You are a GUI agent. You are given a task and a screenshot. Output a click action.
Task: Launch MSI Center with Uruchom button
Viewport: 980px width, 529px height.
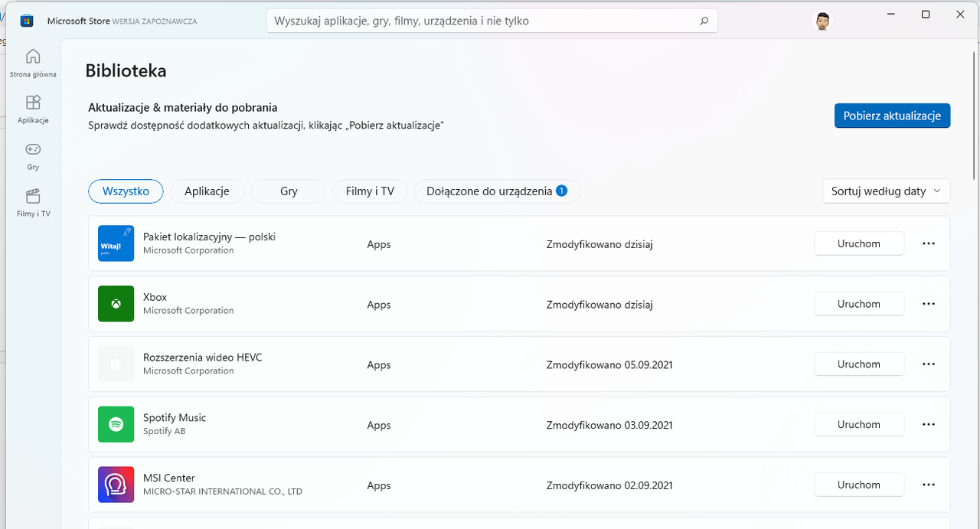click(x=859, y=485)
